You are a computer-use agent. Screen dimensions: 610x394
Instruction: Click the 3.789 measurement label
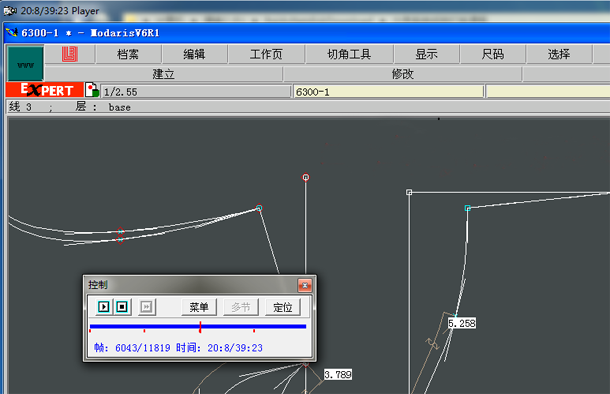pos(338,375)
